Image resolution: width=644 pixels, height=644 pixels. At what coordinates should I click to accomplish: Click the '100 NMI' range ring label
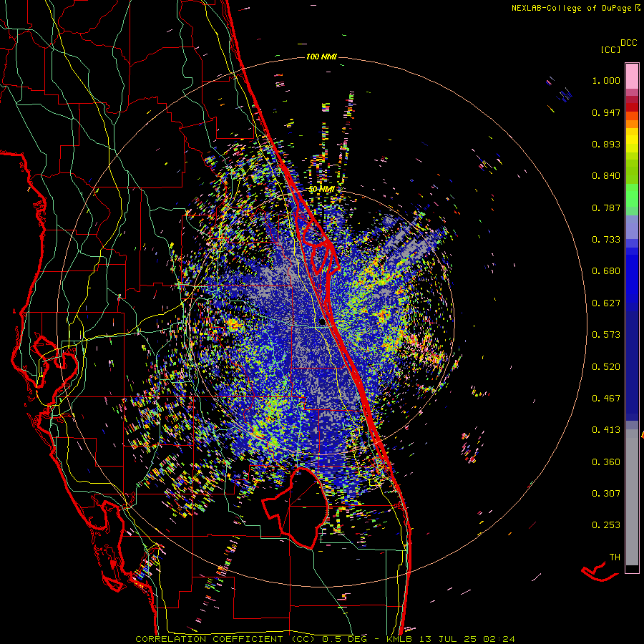click(x=321, y=57)
